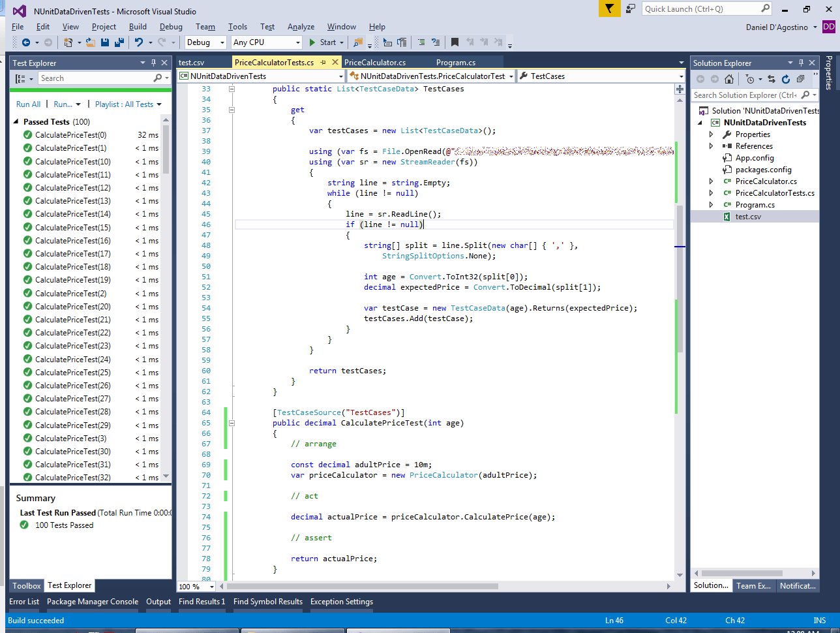Collapse the Passed Tests group
This screenshot has width=840, height=633.
(17, 122)
